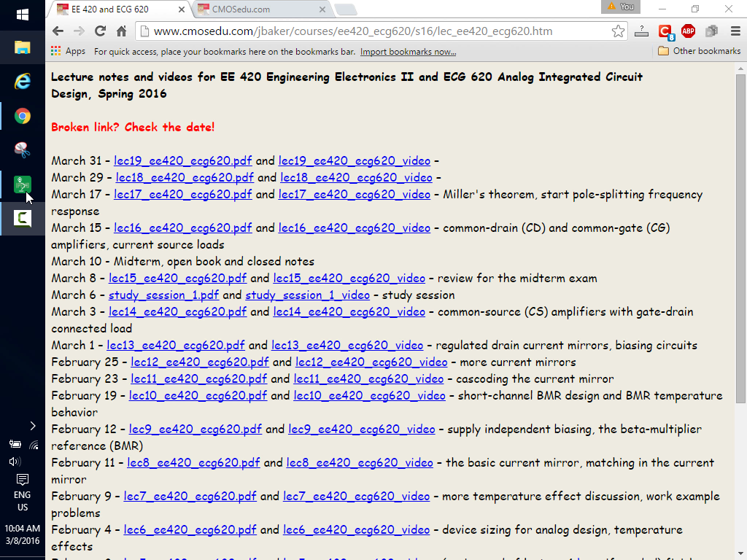Open lec8_ee420_ecg620.pdf link
This screenshot has height=560, width=747.
tap(193, 463)
